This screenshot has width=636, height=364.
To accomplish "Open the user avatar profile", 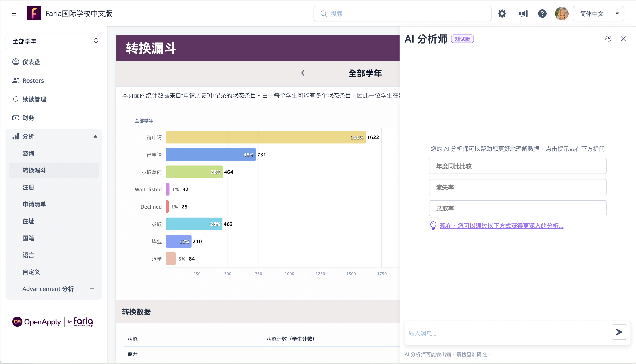I will pyautogui.click(x=561, y=14).
